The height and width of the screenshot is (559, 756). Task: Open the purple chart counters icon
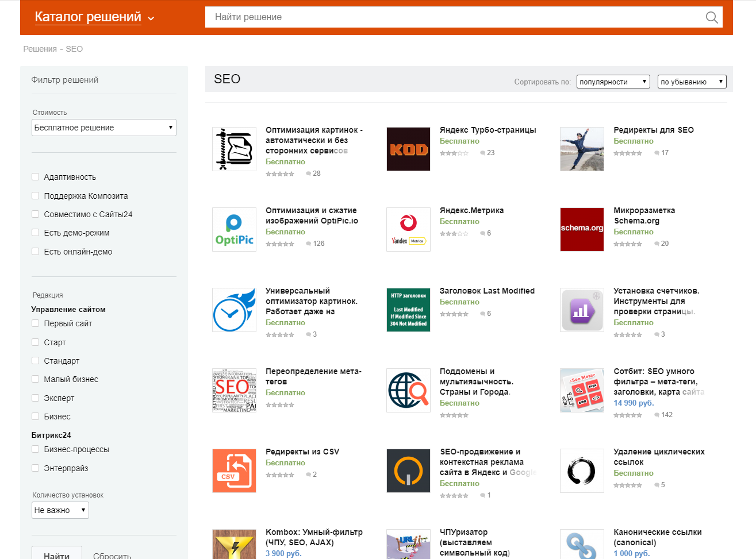[582, 310]
